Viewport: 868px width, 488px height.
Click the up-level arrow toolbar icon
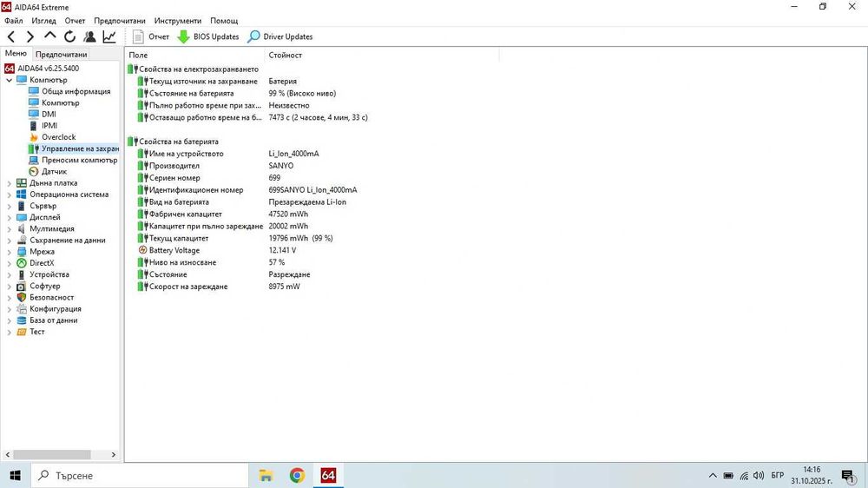point(49,36)
